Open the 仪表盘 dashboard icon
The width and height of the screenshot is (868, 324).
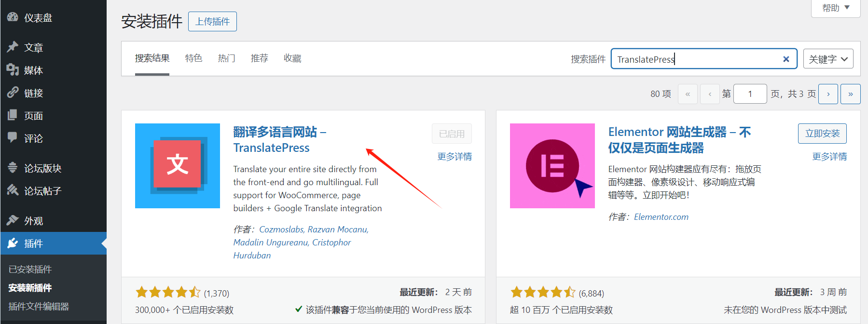click(x=13, y=17)
